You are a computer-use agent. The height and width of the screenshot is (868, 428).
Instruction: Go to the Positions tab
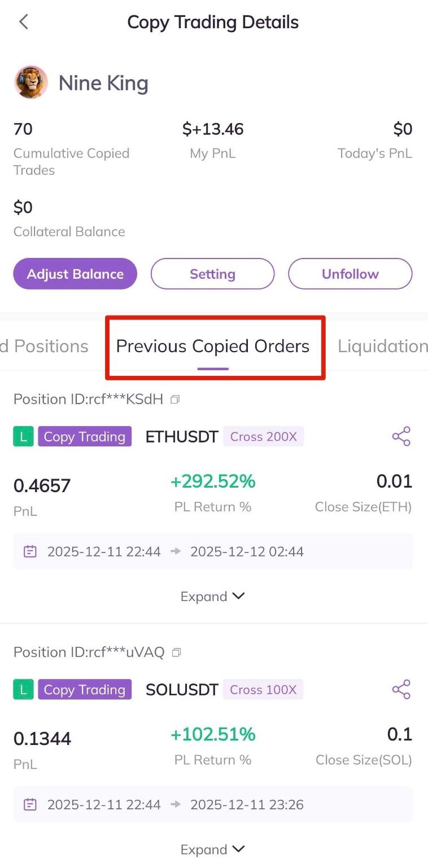pos(45,346)
